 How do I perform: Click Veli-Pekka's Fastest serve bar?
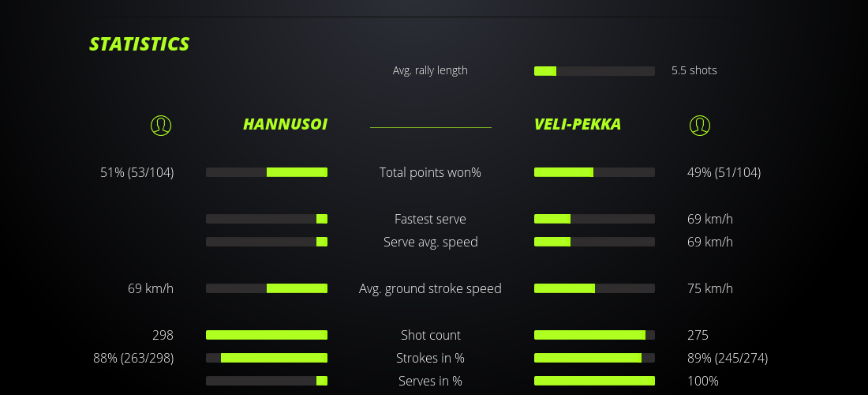tap(594, 219)
